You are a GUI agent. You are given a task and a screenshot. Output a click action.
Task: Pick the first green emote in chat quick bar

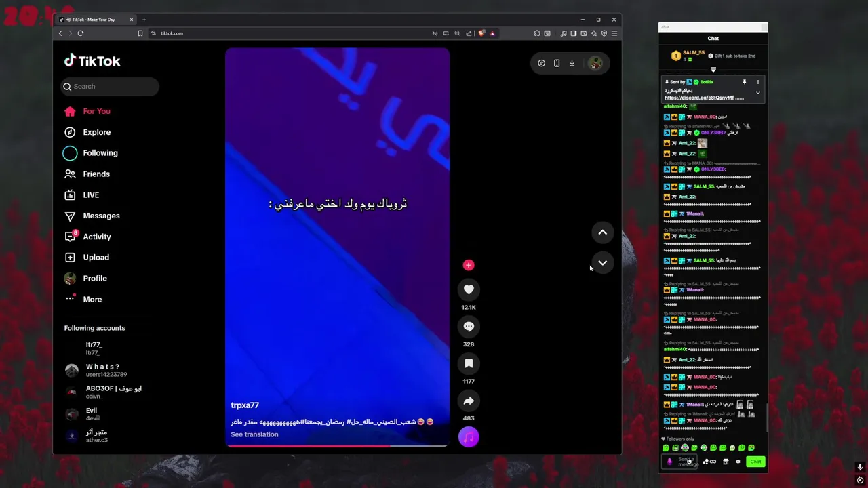pos(666,448)
